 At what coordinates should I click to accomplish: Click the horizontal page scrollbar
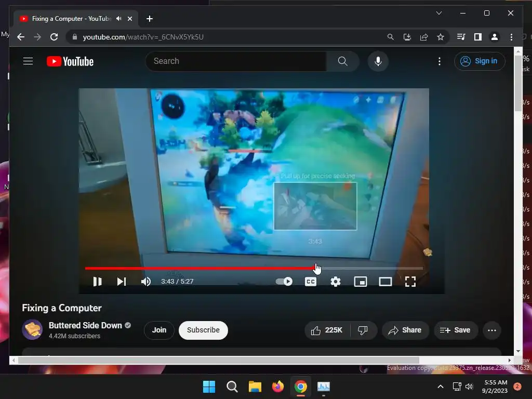click(x=219, y=360)
